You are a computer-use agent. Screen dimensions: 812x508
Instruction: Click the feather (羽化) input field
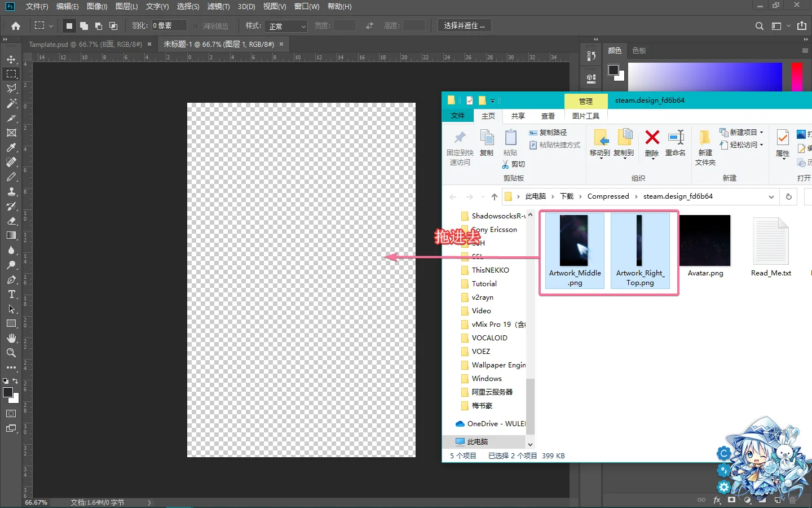(169, 26)
